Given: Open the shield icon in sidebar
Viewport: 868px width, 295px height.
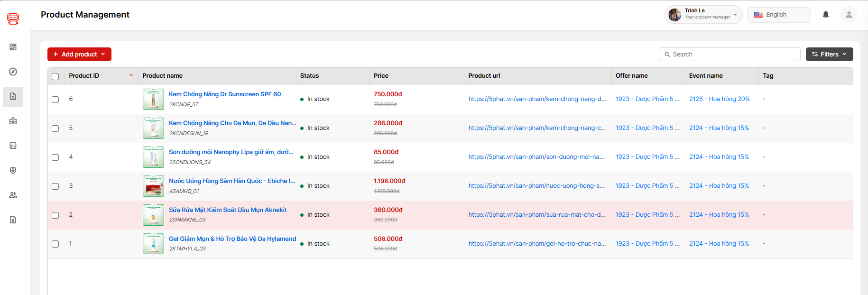Looking at the screenshot, I should click(13, 170).
